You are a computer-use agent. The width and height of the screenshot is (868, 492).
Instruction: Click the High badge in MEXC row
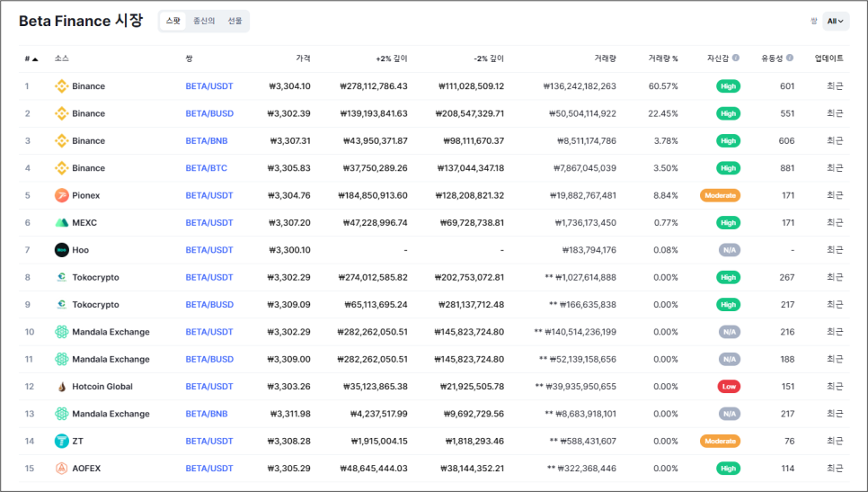point(728,223)
